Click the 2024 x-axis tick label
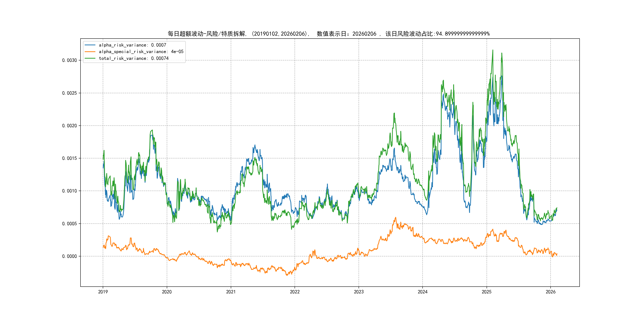The image size is (644, 322). (423, 292)
